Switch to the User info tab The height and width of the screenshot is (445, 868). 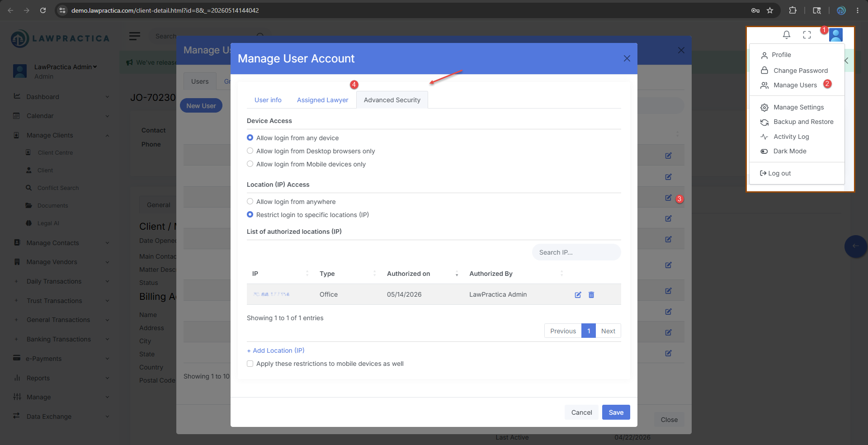268,100
